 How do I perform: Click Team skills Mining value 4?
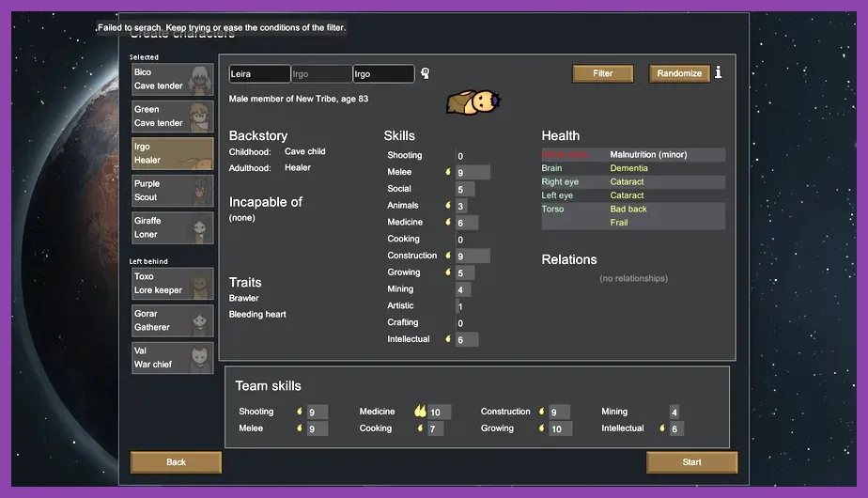click(674, 412)
